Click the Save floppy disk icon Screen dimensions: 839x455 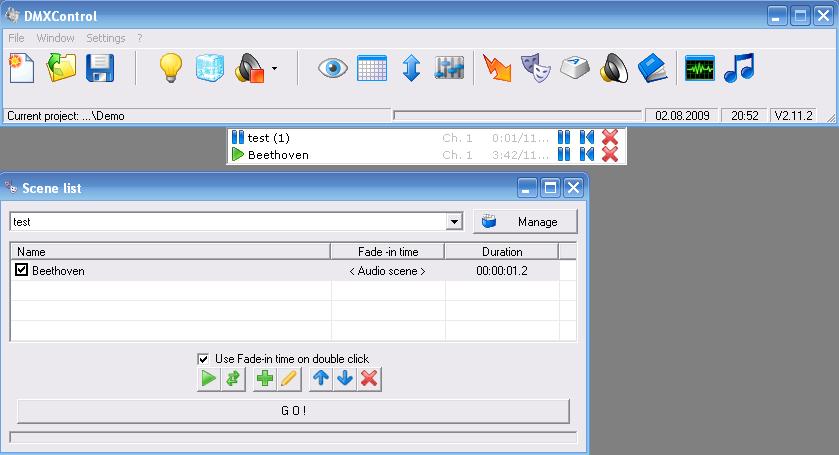(x=100, y=68)
